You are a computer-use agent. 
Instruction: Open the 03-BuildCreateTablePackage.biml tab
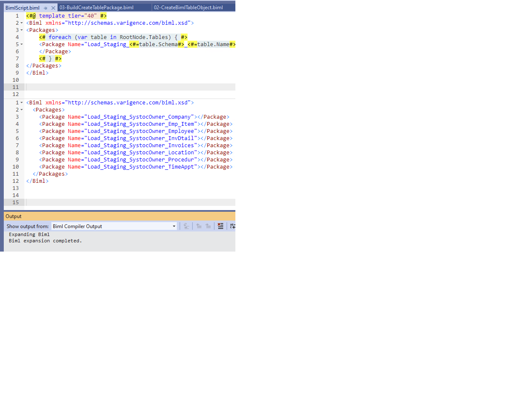(x=96, y=8)
